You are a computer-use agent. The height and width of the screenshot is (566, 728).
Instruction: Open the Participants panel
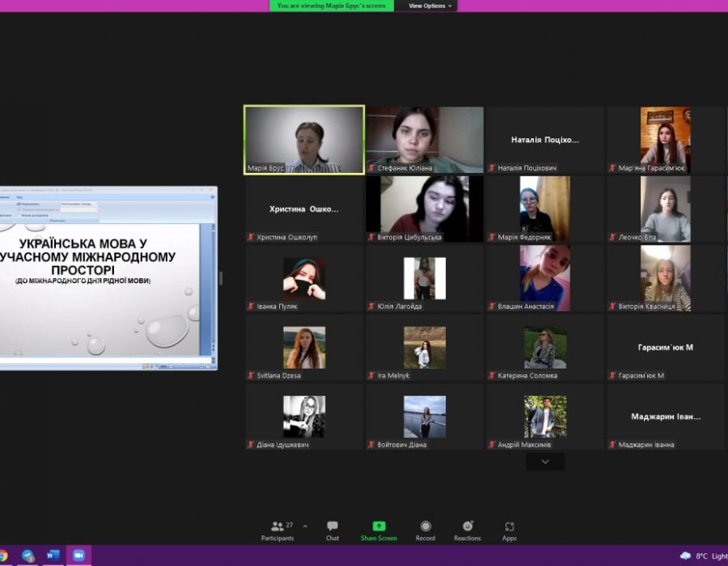pos(277,530)
